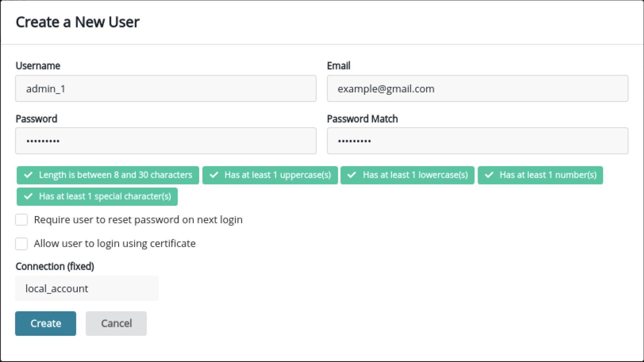The width and height of the screenshot is (644, 362).
Task: Focus the Email field with example@gmail.com
Action: (477, 88)
